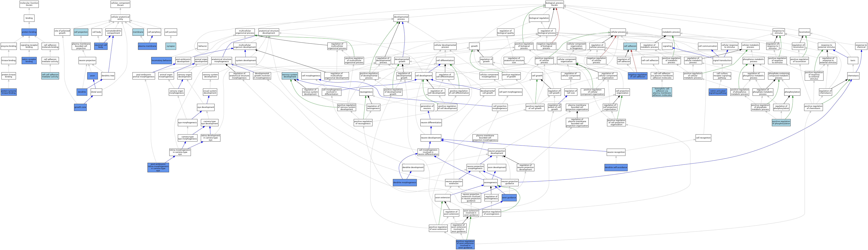Click the 'cell communication' node
The height and width of the screenshot is (250, 868).
(x=708, y=46)
